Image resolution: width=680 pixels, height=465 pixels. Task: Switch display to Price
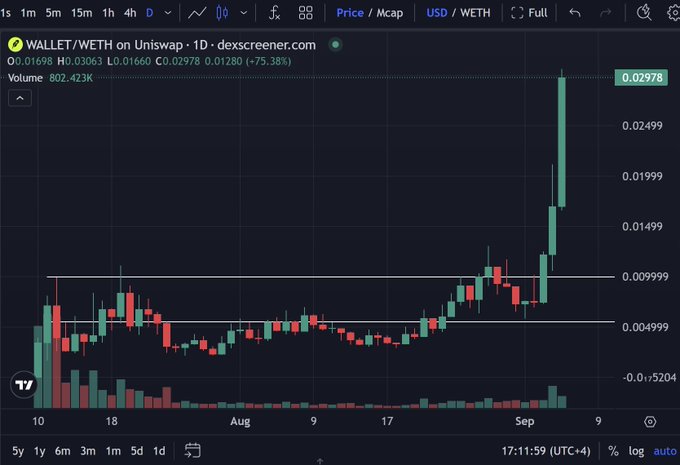(350, 13)
